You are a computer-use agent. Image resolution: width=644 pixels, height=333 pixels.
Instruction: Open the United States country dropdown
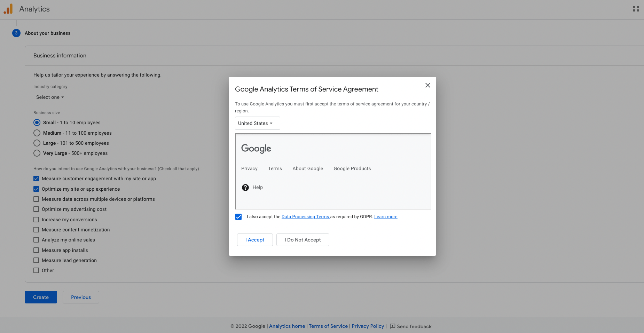258,123
